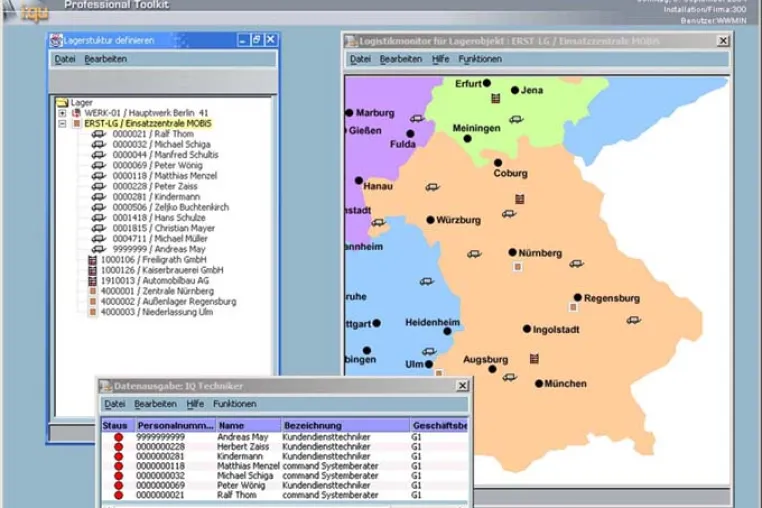Viewport: 762px width, 508px height.
Task: Click building icon of 1000126 Kaiserbrauerei GmbH
Action: click(92, 270)
